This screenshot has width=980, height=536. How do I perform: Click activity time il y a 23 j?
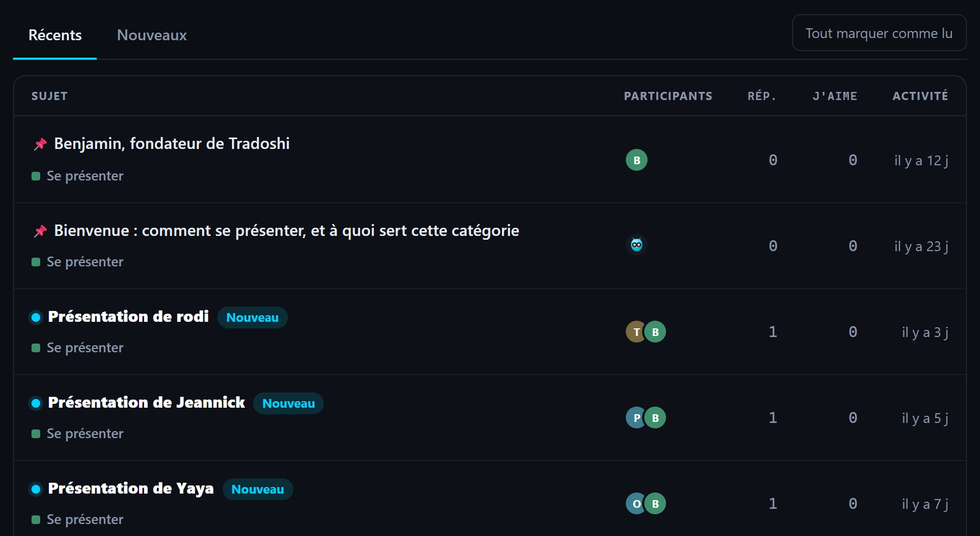coord(921,247)
